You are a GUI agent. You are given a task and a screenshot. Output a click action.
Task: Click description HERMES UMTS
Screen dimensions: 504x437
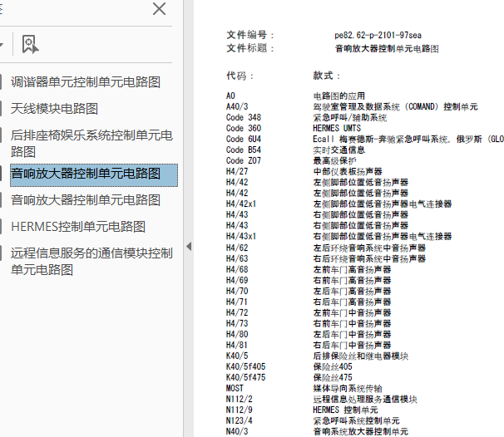337,128
